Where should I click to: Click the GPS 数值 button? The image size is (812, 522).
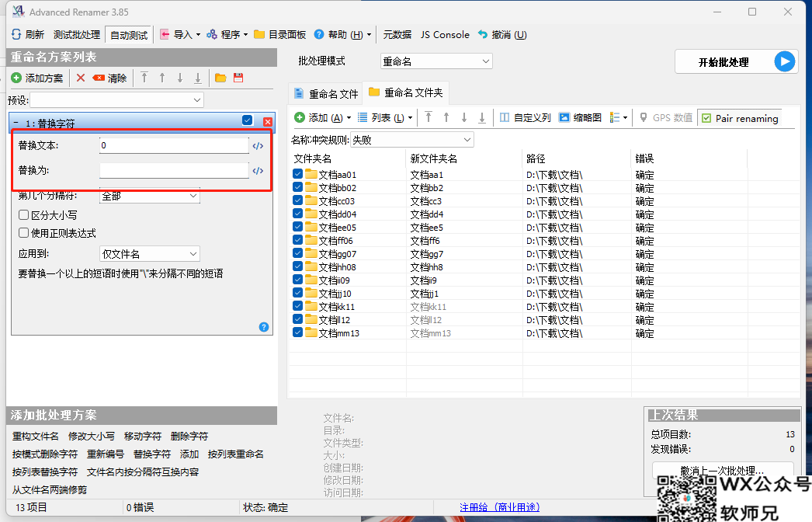click(665, 117)
